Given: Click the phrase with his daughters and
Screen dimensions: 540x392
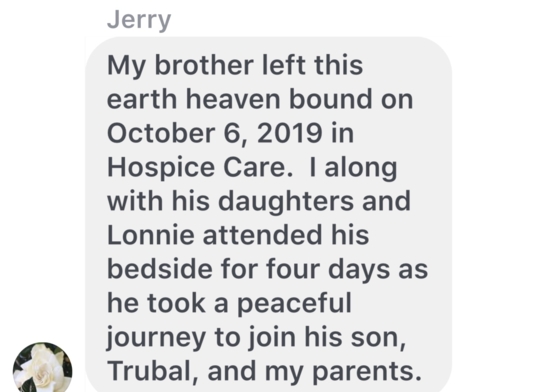Looking at the screenshot, I should point(259,202).
